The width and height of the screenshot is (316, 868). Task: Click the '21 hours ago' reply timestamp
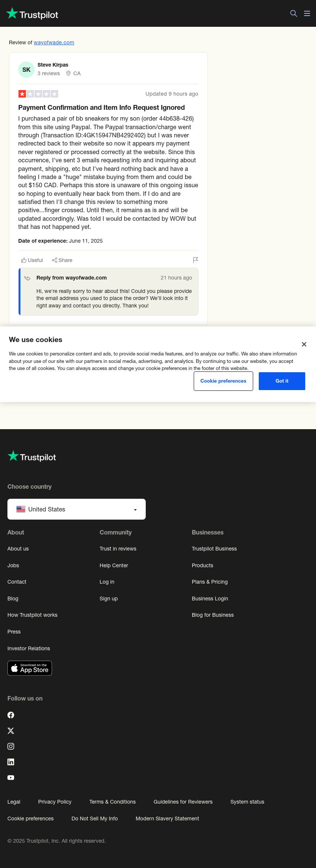[x=176, y=278]
